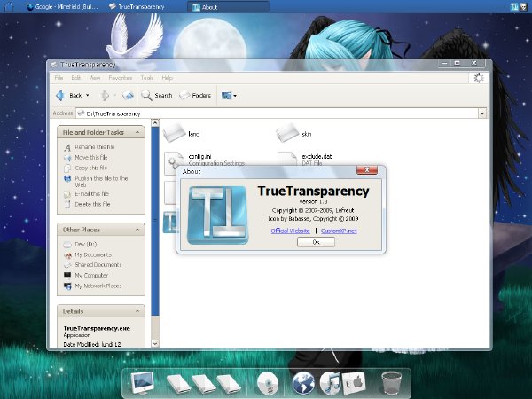Open the Back button history dropdown arrow
The height and width of the screenshot is (399, 532).
click(x=88, y=96)
